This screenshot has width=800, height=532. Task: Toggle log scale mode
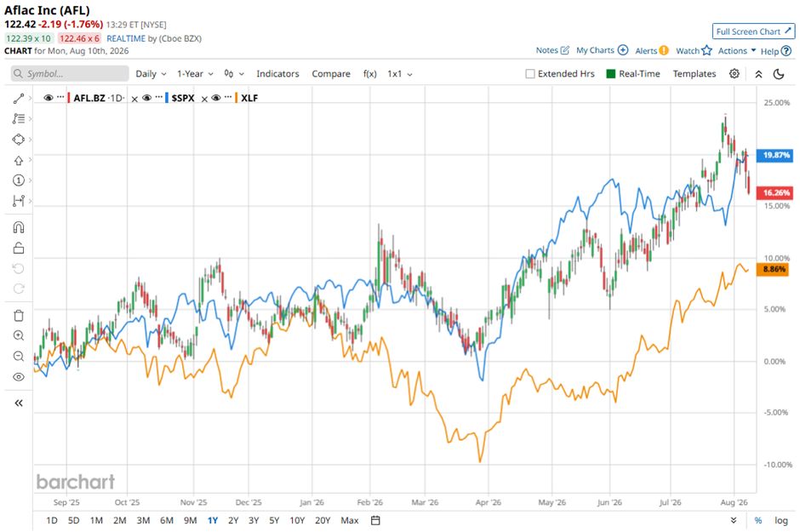[x=781, y=520]
